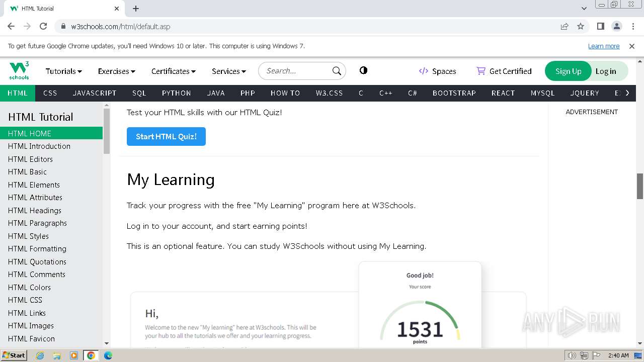This screenshot has height=362, width=644.
Task: Open HTML Colors in sidebar
Action: (51, 287)
